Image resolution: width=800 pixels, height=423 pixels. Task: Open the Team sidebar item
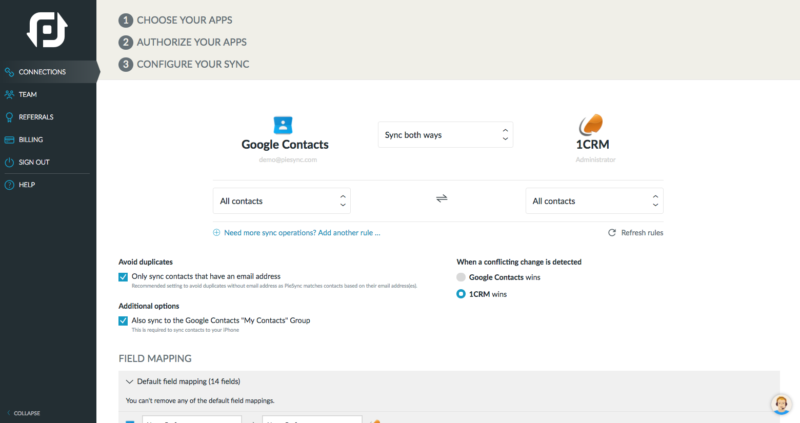point(27,94)
